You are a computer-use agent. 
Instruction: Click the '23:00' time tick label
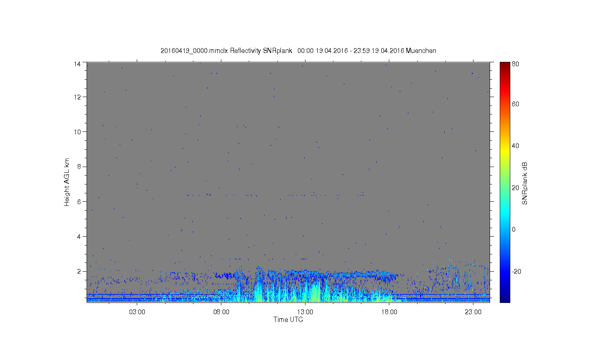(473, 312)
